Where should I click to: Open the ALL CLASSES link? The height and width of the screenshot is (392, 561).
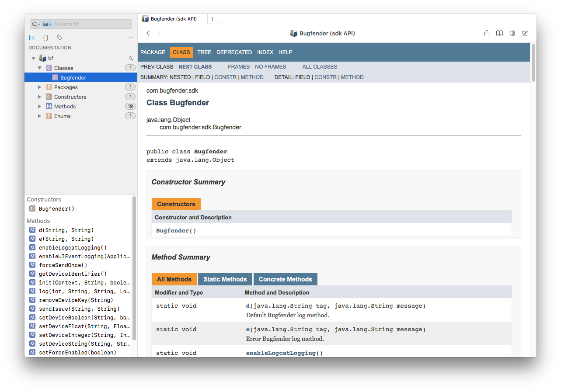tap(320, 67)
